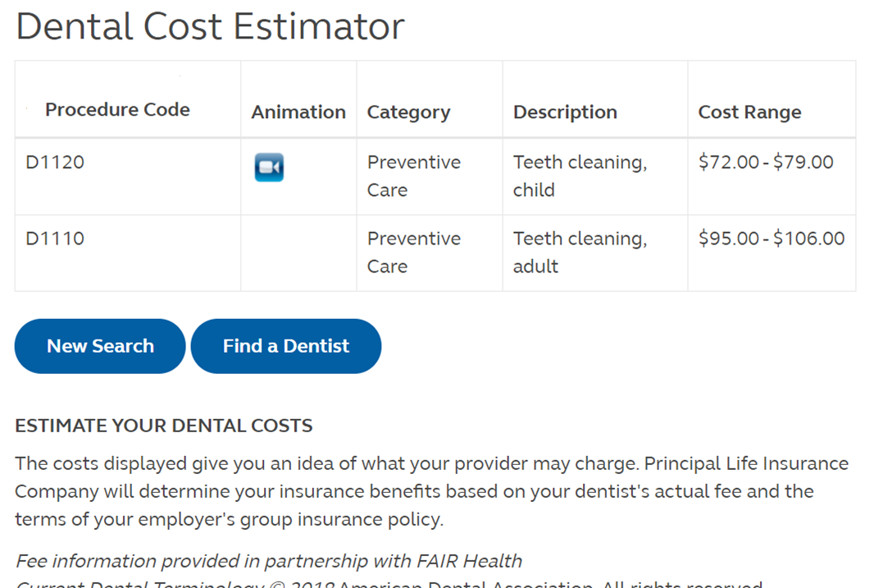Select the $95.00 - $106.00 cost range cell
The width and height of the screenshot is (874, 588).
pyautogui.click(x=772, y=239)
